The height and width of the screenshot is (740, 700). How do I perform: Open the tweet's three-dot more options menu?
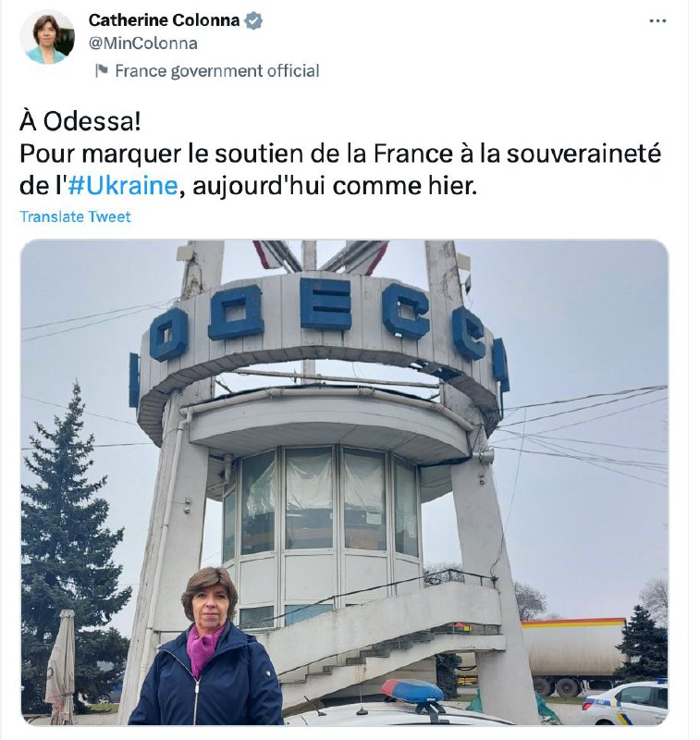pos(657,21)
